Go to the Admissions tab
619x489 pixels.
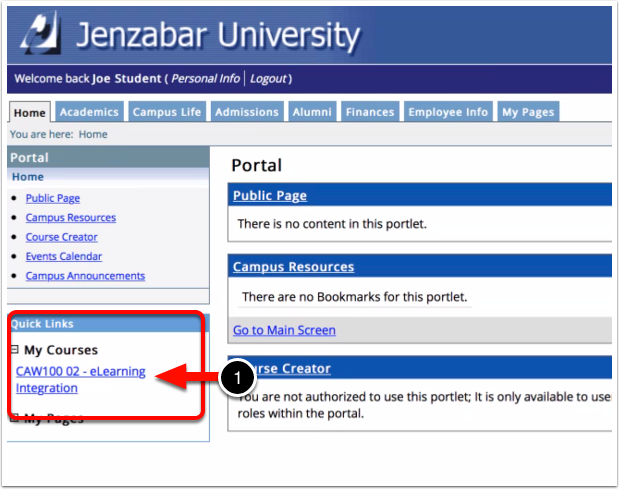tap(247, 112)
